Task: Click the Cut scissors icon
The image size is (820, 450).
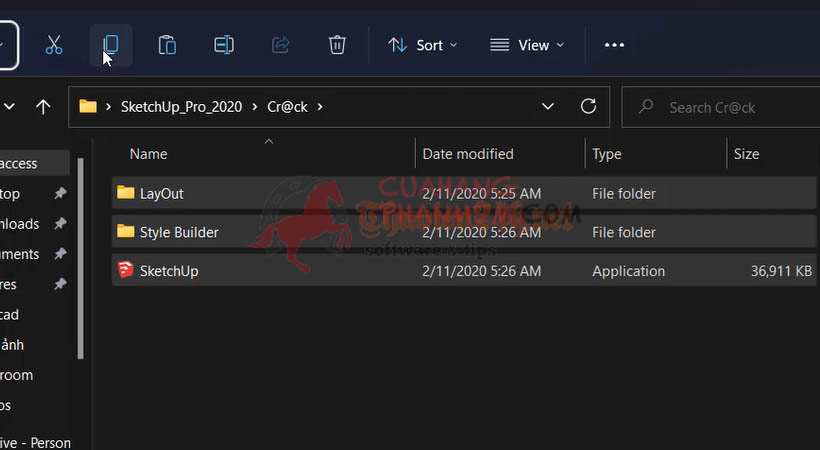Action: pyautogui.click(x=54, y=46)
